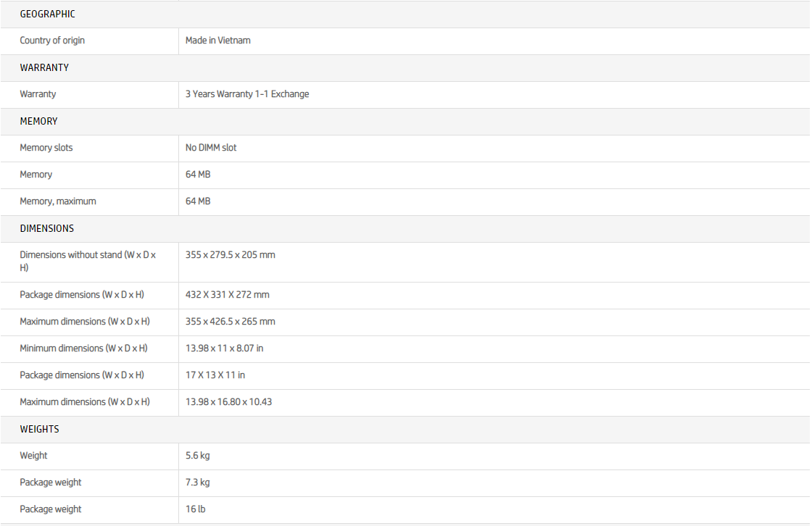The height and width of the screenshot is (526, 812).
Task: Click the 17 X 13 X 11 in value
Action: (215, 375)
